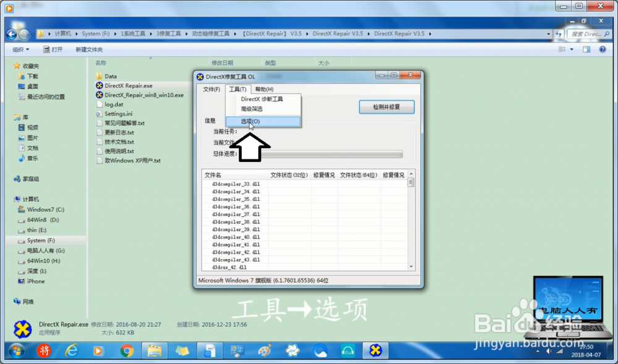Viewport: 618px width, 364px height.
Task: Click the 文件状态(32位) column header
Action: tap(289, 175)
